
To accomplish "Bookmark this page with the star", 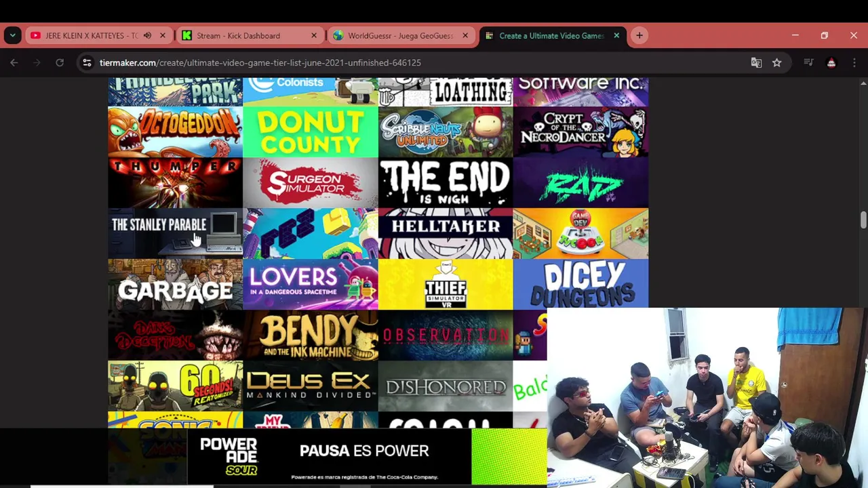I will (776, 62).
